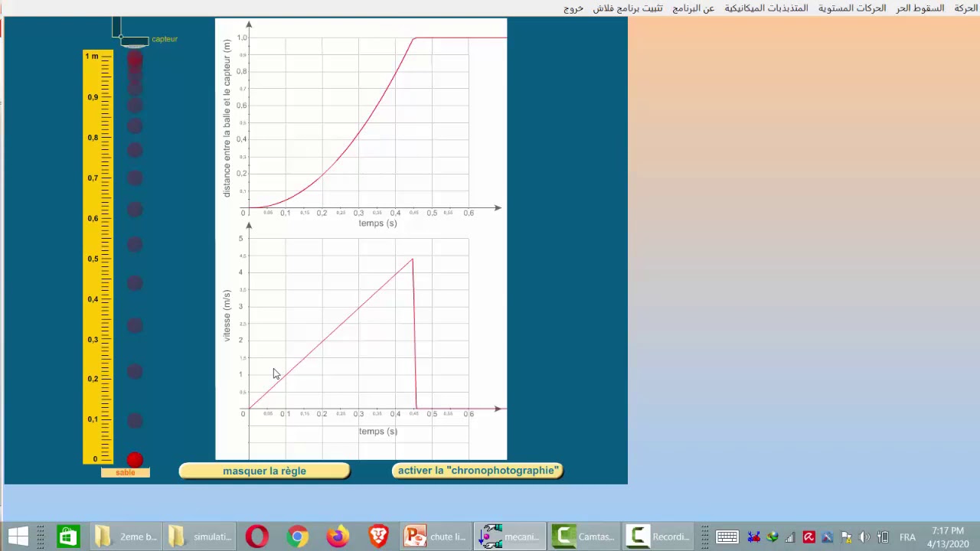Switch to the "mecani..." simulation taskbar item
980x551 pixels.
coord(510,536)
